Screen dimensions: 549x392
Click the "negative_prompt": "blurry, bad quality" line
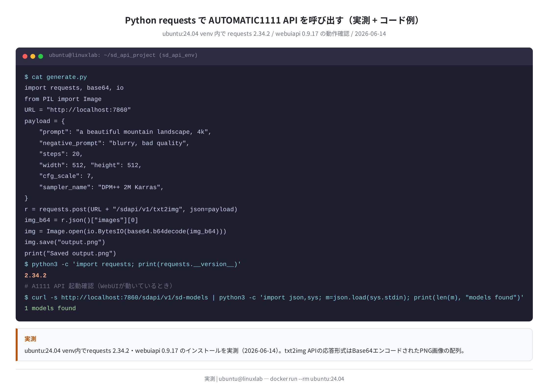click(x=114, y=143)
